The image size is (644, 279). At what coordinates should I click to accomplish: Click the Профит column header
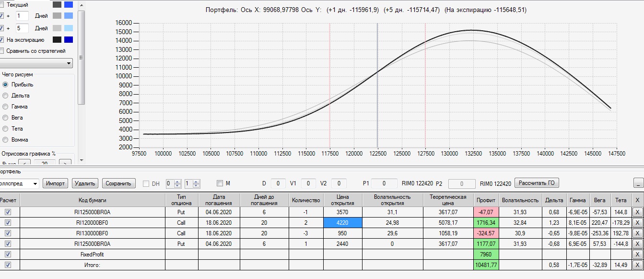click(486, 200)
